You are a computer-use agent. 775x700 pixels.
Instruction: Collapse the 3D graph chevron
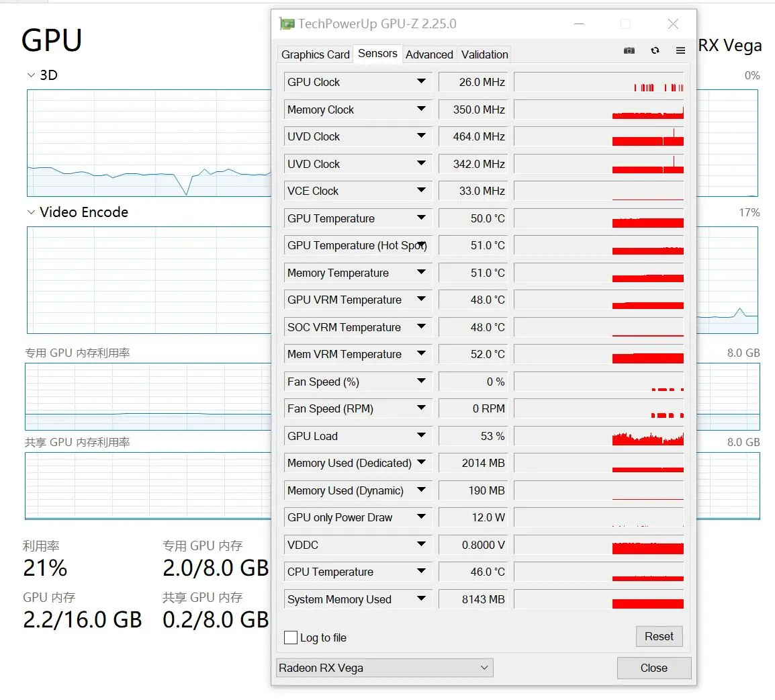point(31,75)
